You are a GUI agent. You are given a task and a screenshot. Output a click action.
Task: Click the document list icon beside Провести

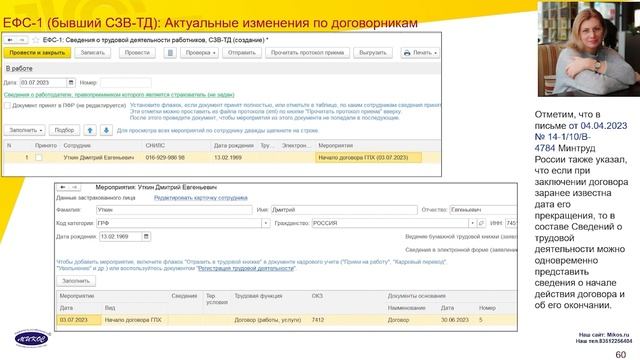(x=170, y=53)
